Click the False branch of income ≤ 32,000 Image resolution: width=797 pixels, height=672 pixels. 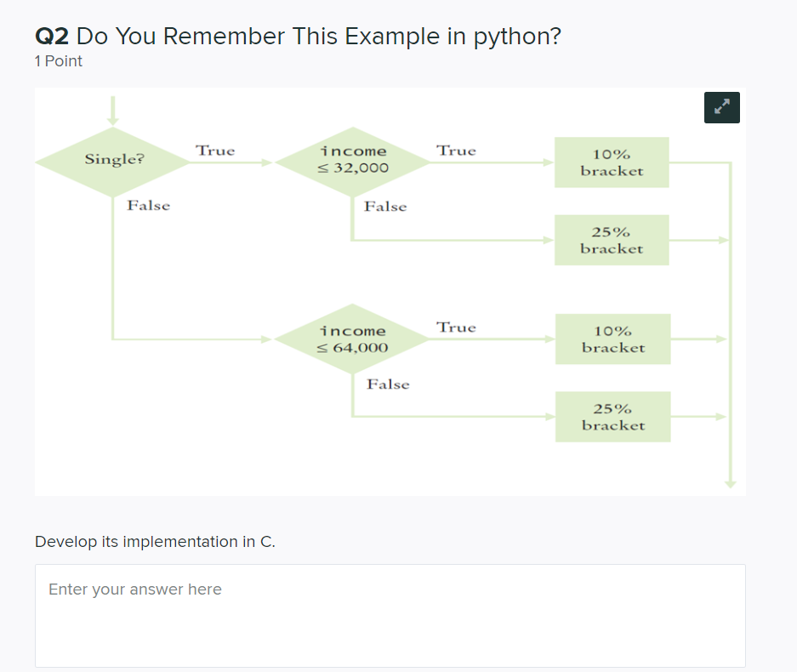pyautogui.click(x=384, y=206)
